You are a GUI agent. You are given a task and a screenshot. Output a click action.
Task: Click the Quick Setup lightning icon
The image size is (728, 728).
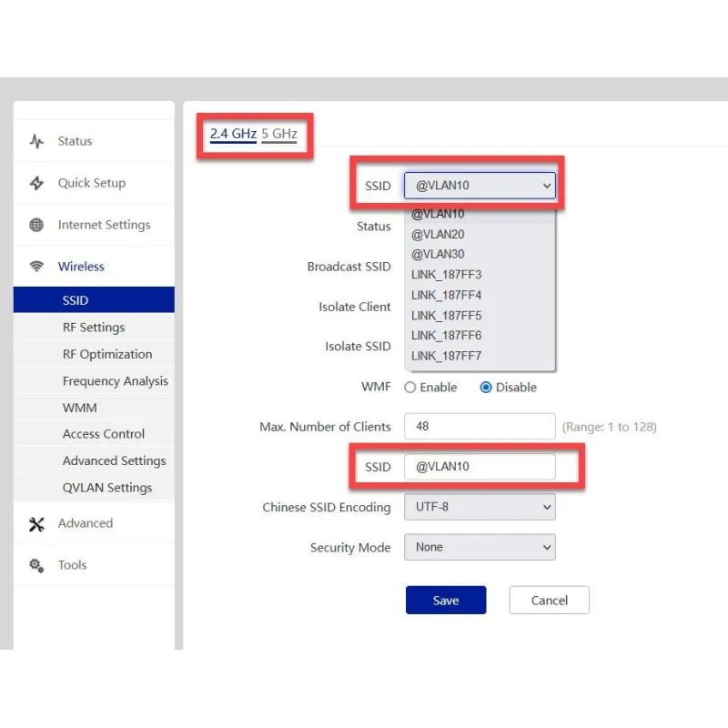coord(36,183)
